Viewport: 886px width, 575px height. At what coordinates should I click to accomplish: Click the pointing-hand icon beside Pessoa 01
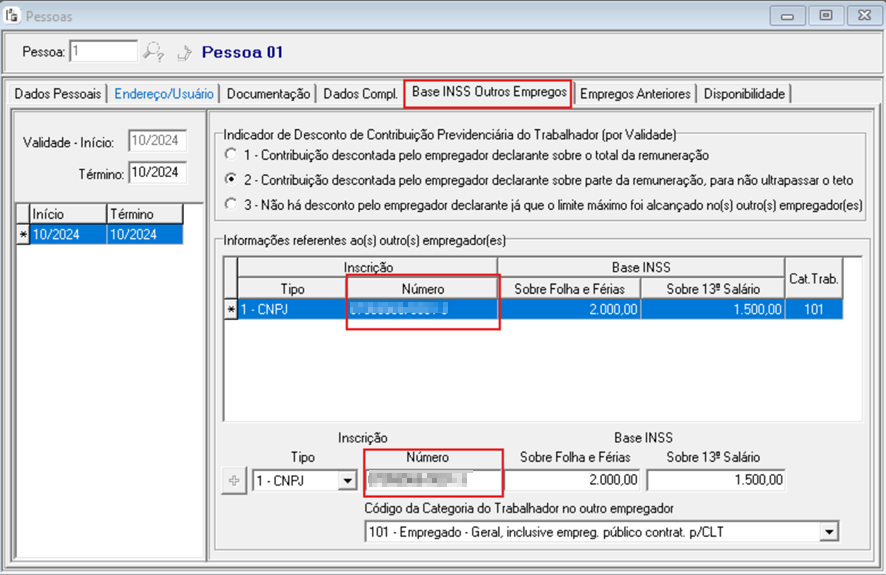click(x=184, y=51)
